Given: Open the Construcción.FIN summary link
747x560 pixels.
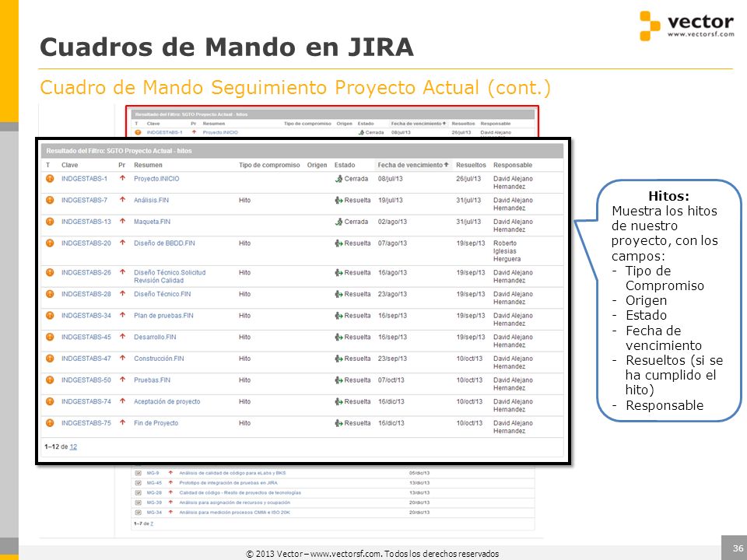Looking at the screenshot, I should (x=159, y=358).
